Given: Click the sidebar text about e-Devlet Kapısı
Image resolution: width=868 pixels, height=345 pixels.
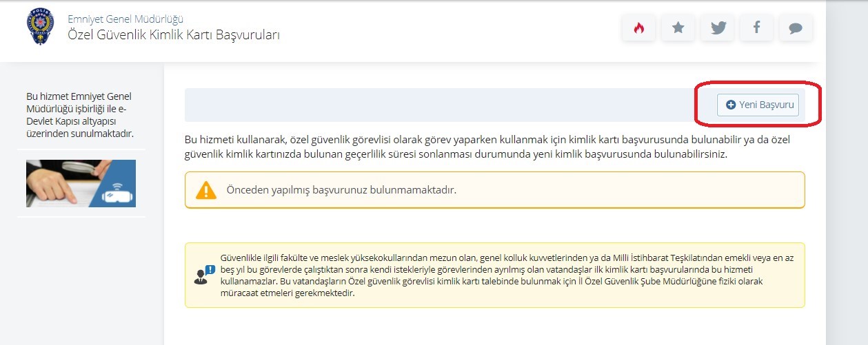Looking at the screenshot, I should (79, 114).
